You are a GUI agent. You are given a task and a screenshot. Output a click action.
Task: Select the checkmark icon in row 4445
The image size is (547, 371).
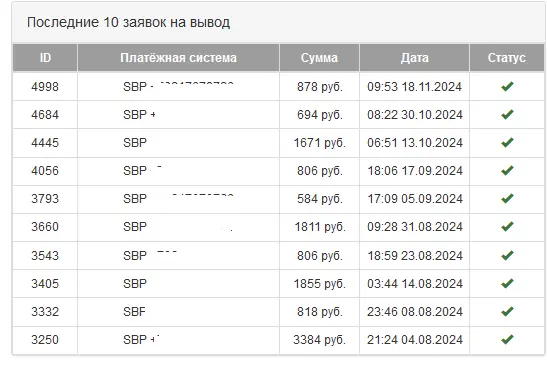pyautogui.click(x=507, y=142)
